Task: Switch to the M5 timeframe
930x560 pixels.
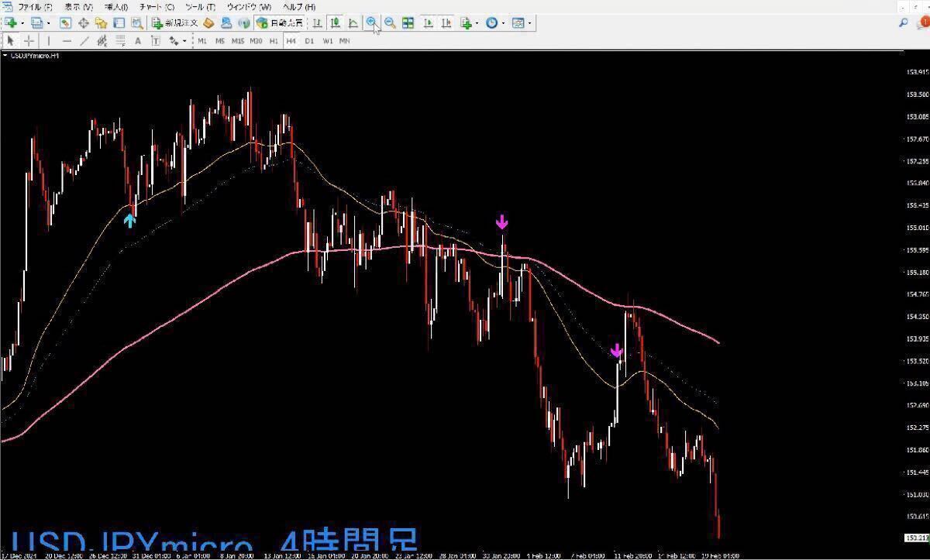Action: click(220, 40)
